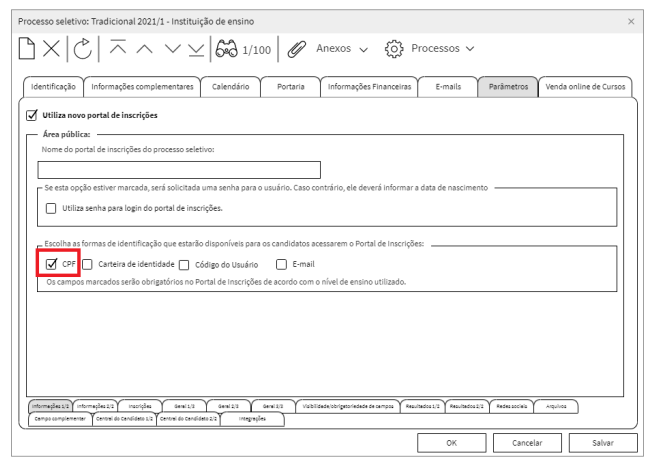The image size is (654, 464).
Task: Refresh the record with circular arrow icon
Action: [83, 49]
